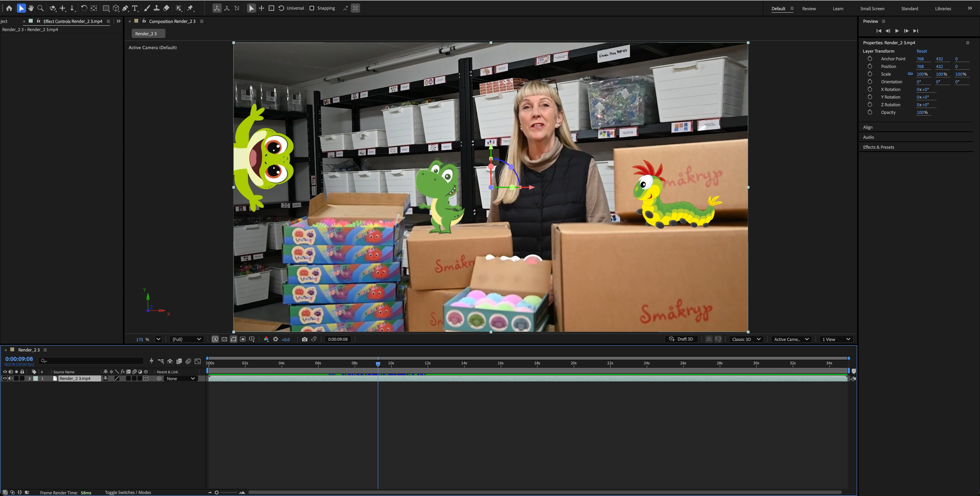Screen dimensions: 980x496
Task: Switch to the Small Screen workspace
Action: pos(872,9)
